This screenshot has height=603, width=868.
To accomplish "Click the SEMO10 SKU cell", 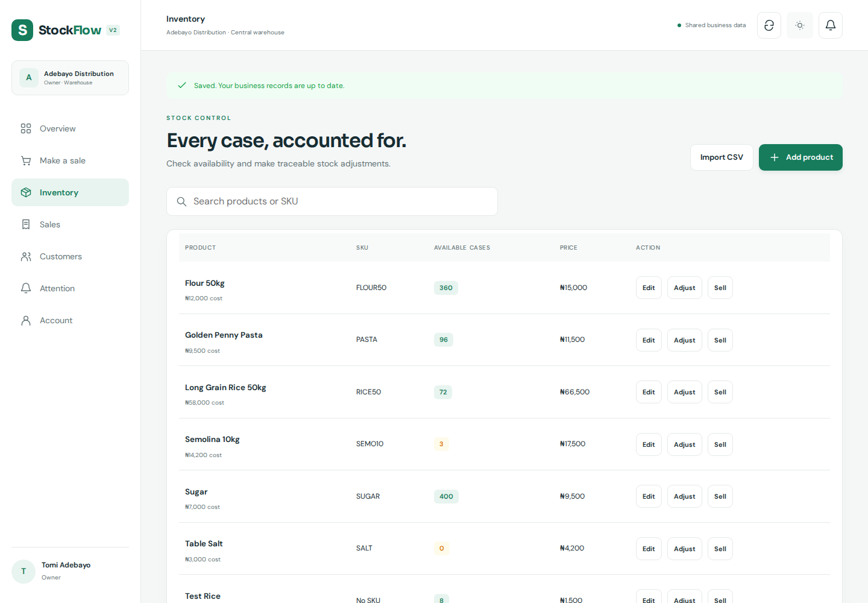I will coord(370,444).
